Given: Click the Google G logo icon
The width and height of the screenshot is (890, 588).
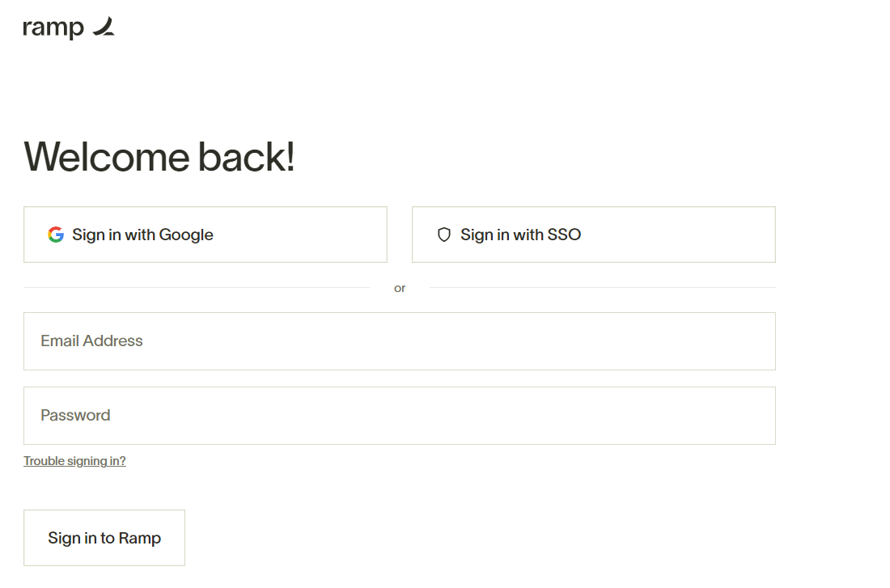Looking at the screenshot, I should pos(56,235).
